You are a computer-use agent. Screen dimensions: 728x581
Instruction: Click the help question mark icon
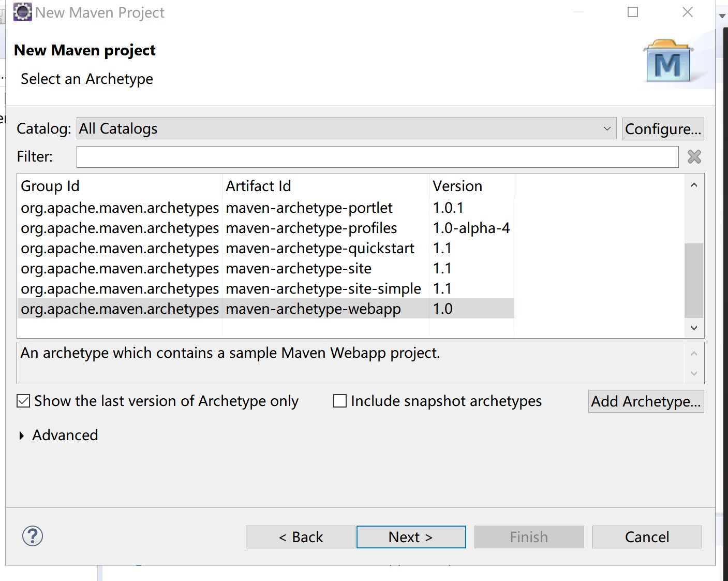point(33,536)
